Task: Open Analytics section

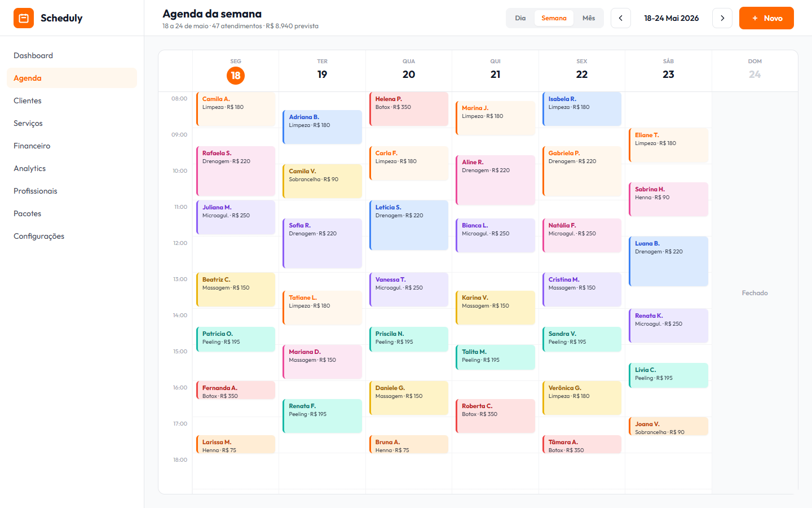Action: click(72, 168)
